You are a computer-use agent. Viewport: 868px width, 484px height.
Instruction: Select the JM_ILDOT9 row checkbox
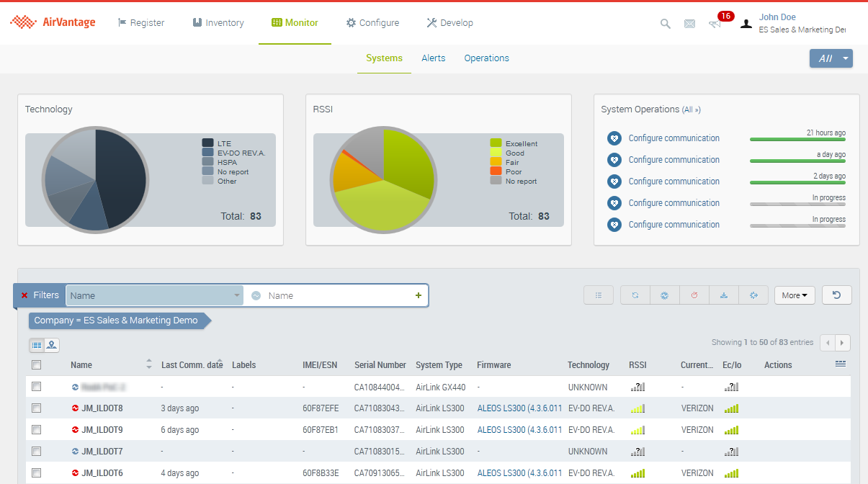pyautogui.click(x=37, y=430)
